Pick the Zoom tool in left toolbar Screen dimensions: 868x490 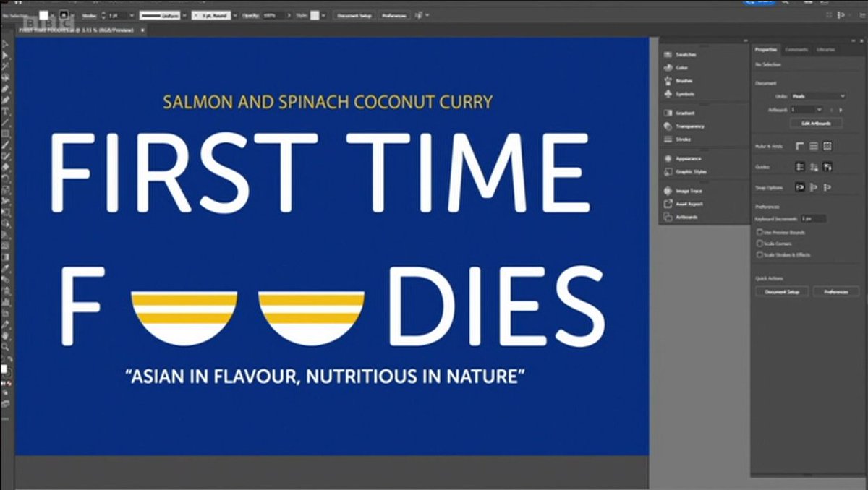coord(5,347)
